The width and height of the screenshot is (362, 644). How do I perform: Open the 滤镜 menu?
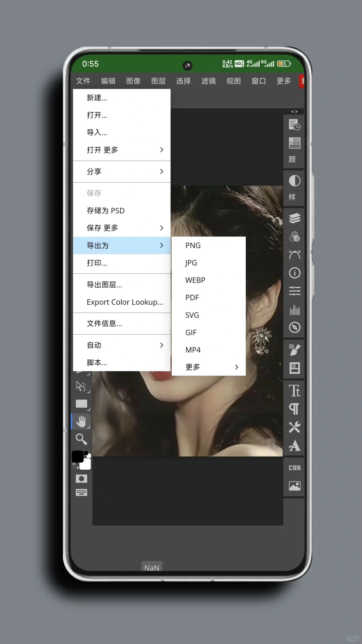208,81
